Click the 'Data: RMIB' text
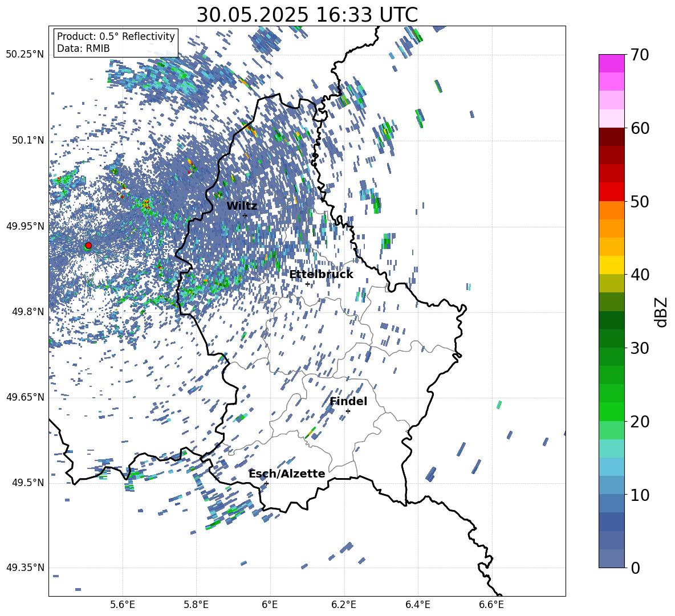 coord(83,48)
